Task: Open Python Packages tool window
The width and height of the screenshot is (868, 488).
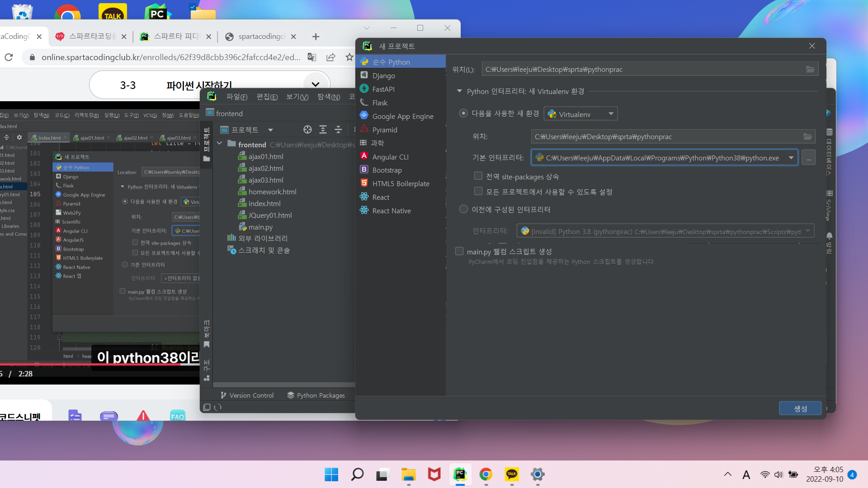Action: tap(316, 395)
